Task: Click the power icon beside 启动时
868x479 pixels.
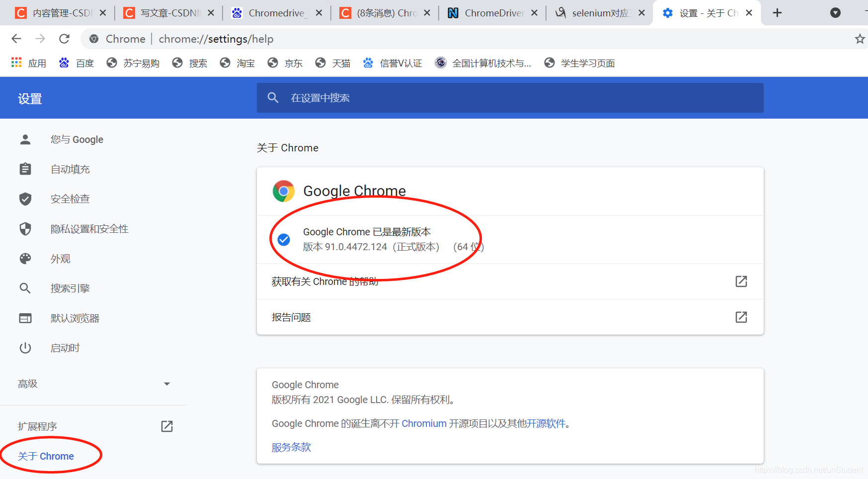Action: [x=25, y=348]
